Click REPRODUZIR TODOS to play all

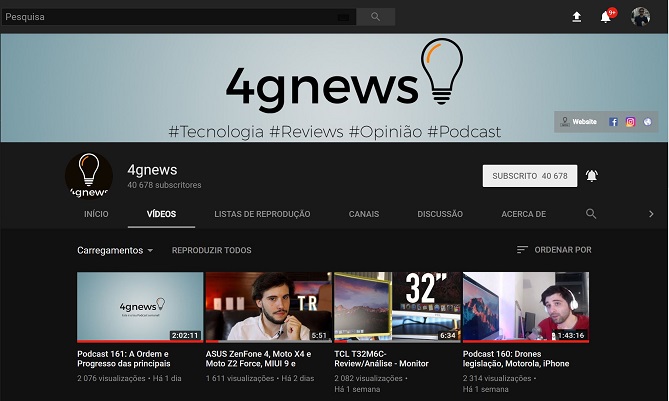pos(212,250)
